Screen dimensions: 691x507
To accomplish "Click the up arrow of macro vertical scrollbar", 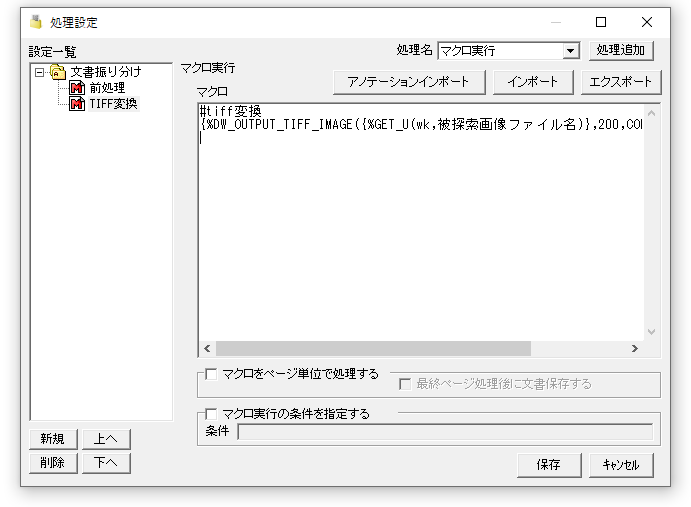I will tap(651, 113).
